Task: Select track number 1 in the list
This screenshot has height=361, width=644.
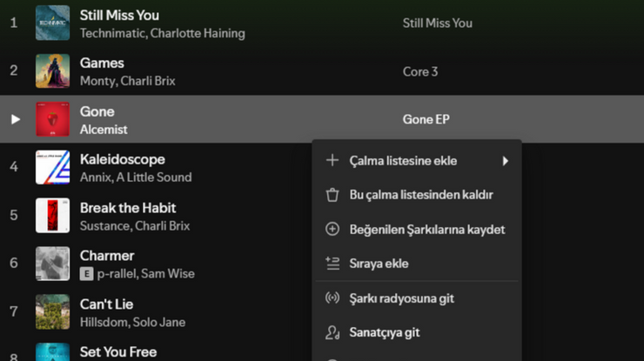Action: pos(14,23)
